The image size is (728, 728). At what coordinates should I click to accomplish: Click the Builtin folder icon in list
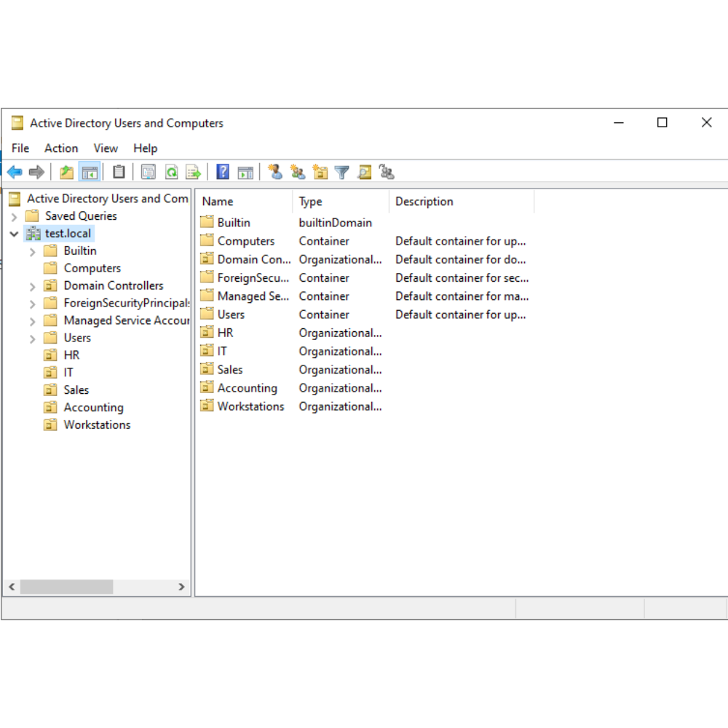point(207,221)
